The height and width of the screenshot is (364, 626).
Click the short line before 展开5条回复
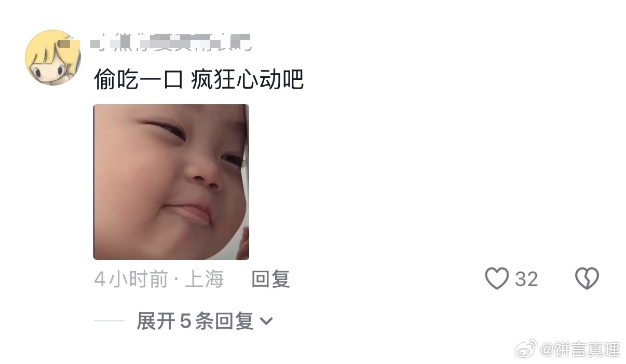pyautogui.click(x=109, y=321)
